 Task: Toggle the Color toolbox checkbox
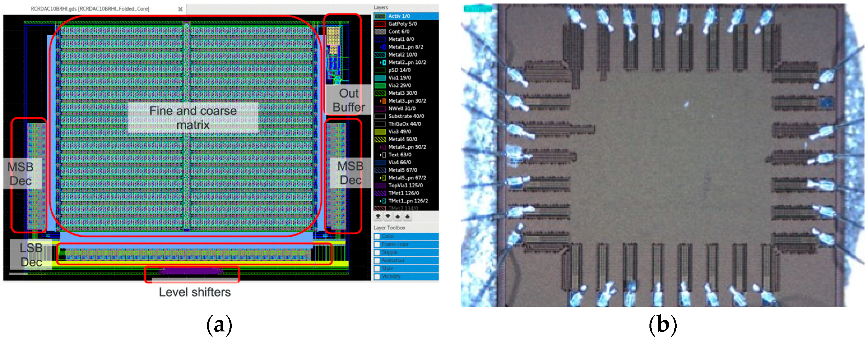tap(377, 236)
